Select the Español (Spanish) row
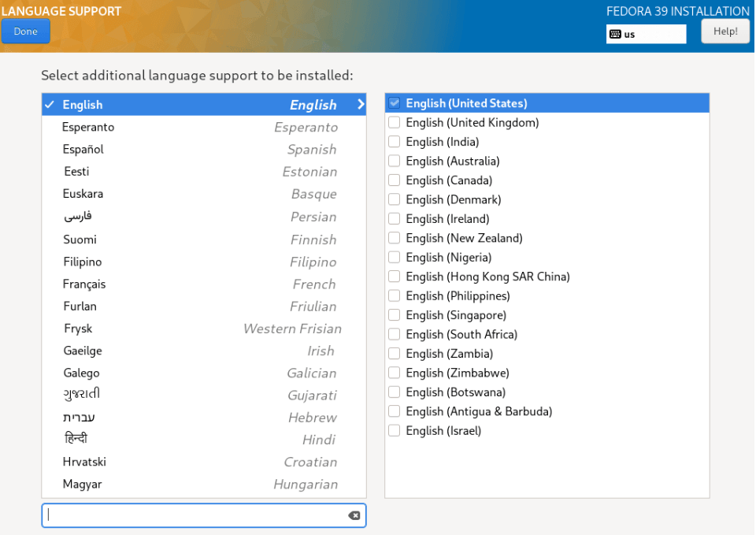Viewport: 756px width, 535px height. [x=203, y=149]
